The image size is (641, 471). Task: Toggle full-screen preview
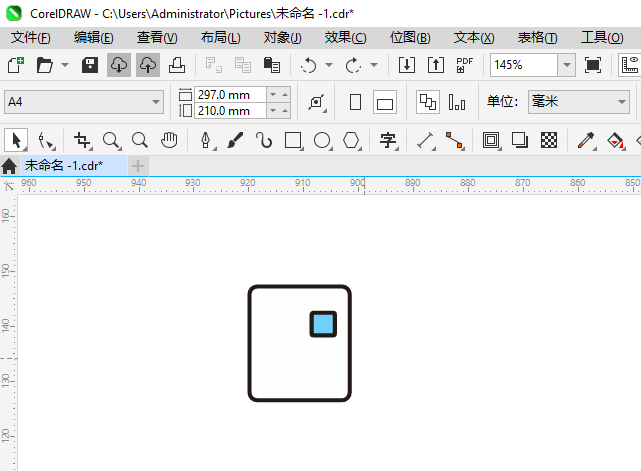(593, 65)
